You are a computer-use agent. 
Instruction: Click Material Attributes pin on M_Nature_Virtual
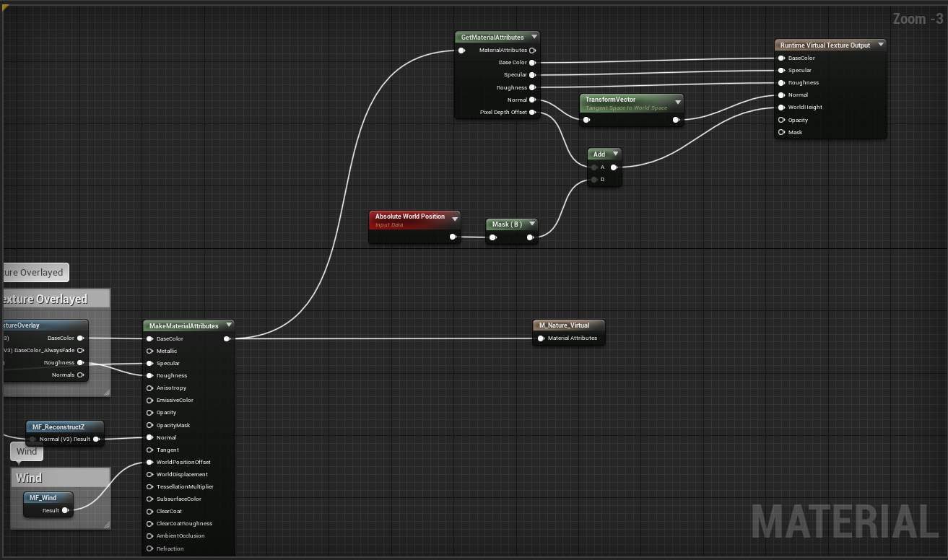tap(541, 338)
